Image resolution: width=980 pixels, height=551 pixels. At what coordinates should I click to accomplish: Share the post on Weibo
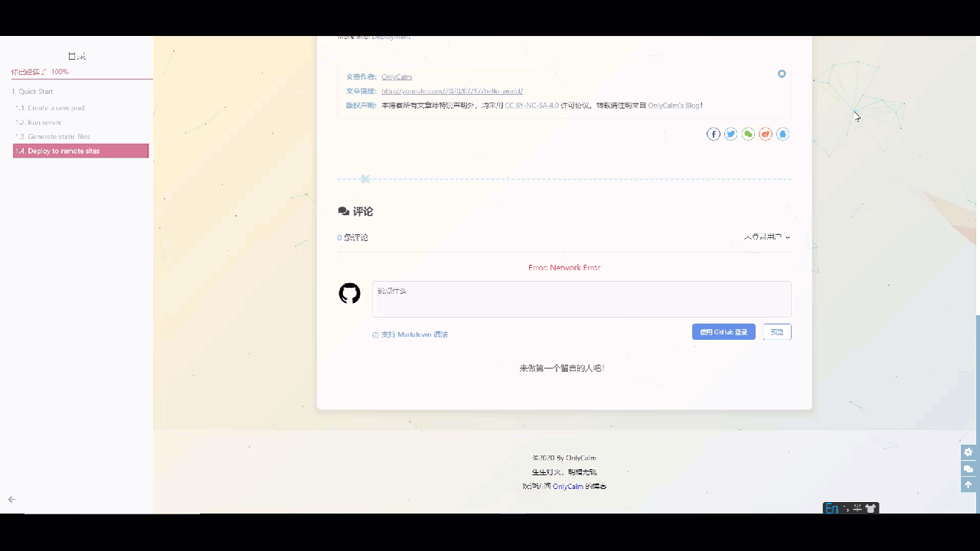pos(766,134)
